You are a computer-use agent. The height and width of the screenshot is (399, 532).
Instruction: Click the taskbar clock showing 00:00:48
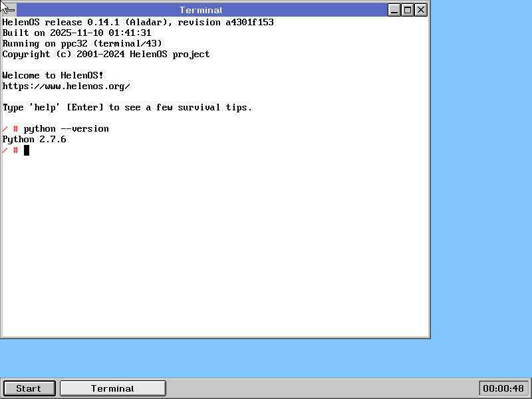tap(503, 388)
